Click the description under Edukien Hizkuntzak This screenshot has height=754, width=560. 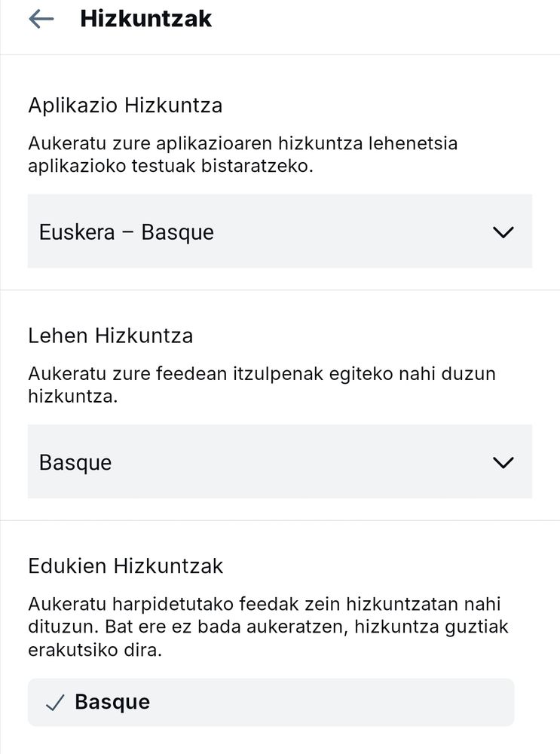(x=268, y=627)
